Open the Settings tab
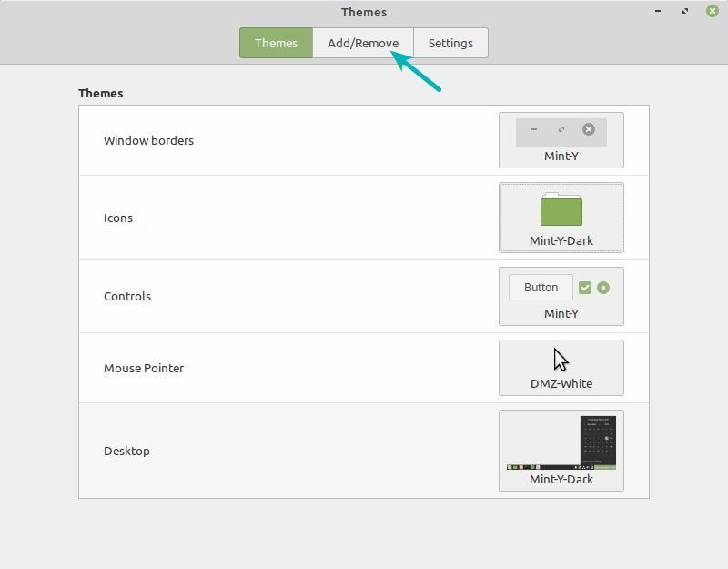The height and width of the screenshot is (569, 728). tap(450, 42)
